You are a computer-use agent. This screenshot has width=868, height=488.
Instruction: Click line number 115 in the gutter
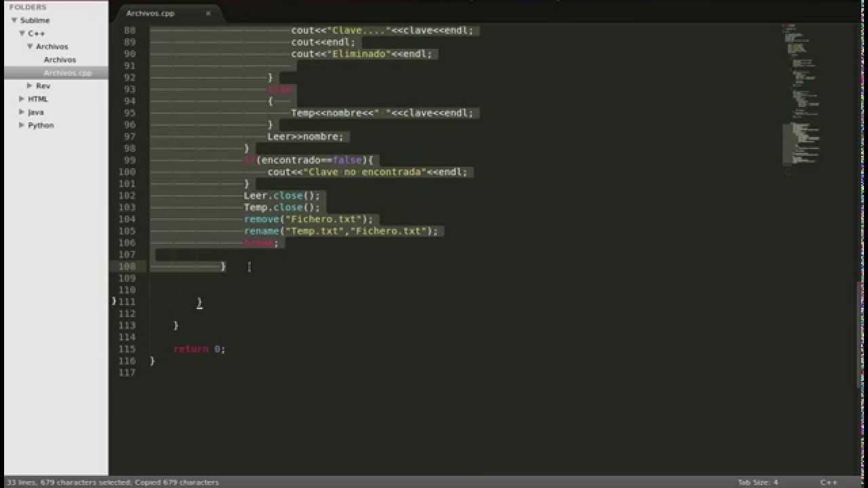(127, 349)
